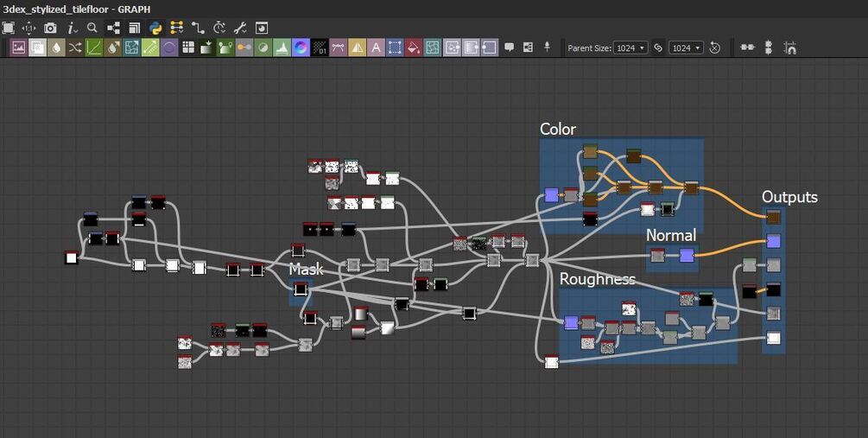
Task: Add a Pixel Processor node
Action: pos(320,48)
